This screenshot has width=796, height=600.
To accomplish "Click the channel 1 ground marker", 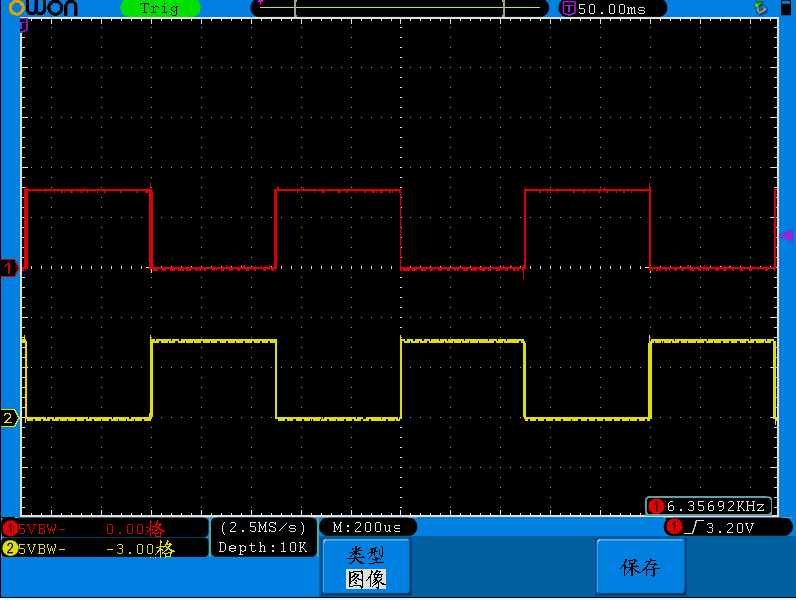I will point(9,268).
